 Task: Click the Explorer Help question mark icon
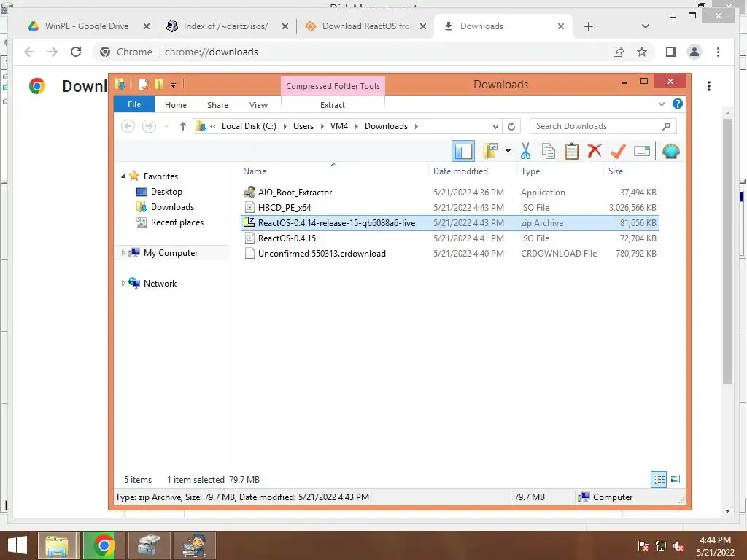(678, 104)
